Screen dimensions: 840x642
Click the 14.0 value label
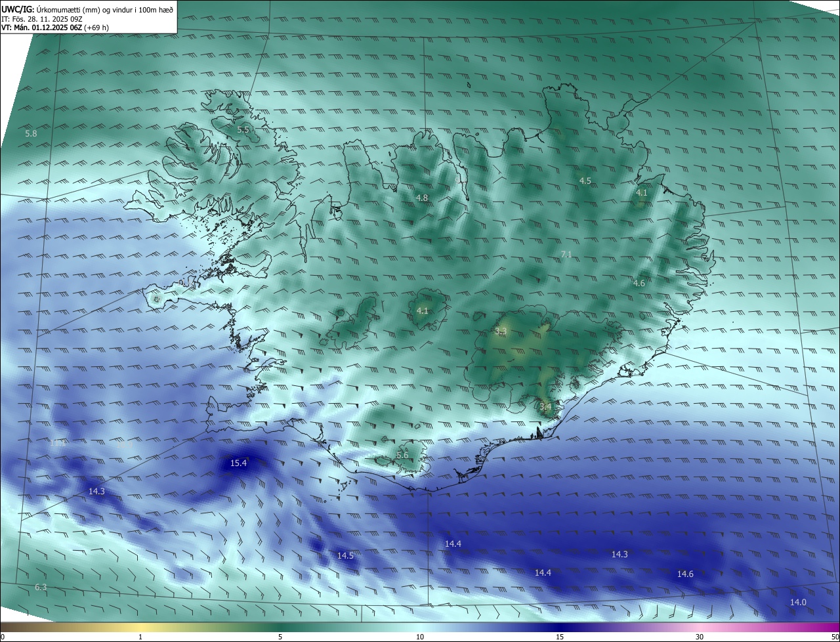pyautogui.click(x=798, y=603)
